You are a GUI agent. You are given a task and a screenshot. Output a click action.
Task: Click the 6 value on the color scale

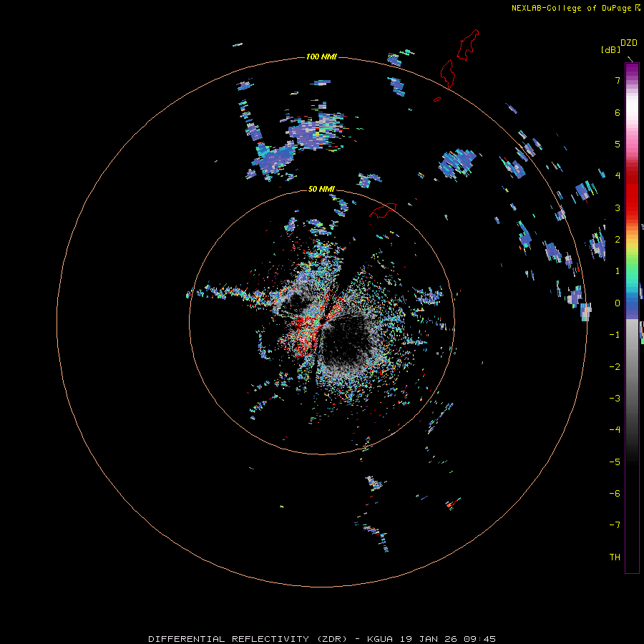coord(618,112)
